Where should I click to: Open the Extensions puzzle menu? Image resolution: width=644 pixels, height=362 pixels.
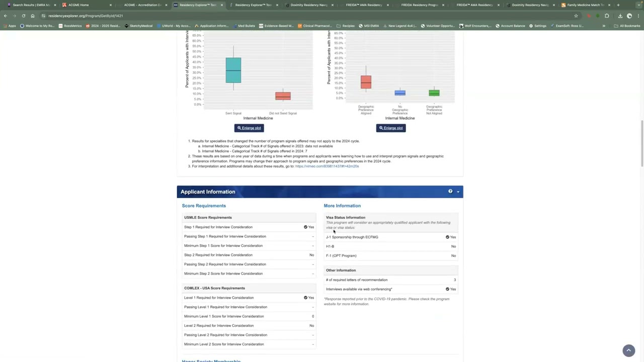pos(607,16)
